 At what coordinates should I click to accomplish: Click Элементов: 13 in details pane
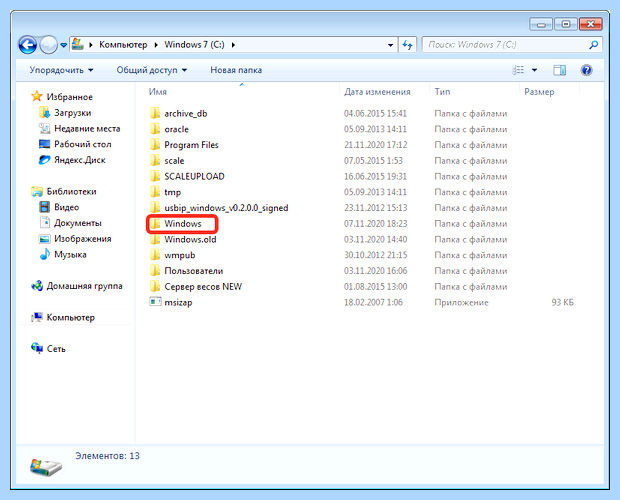(x=108, y=456)
